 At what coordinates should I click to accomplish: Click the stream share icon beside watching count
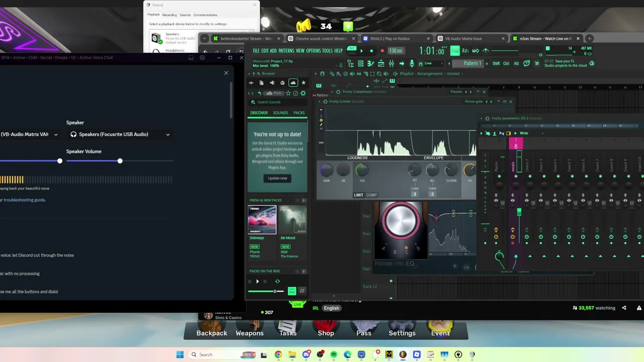(x=624, y=308)
